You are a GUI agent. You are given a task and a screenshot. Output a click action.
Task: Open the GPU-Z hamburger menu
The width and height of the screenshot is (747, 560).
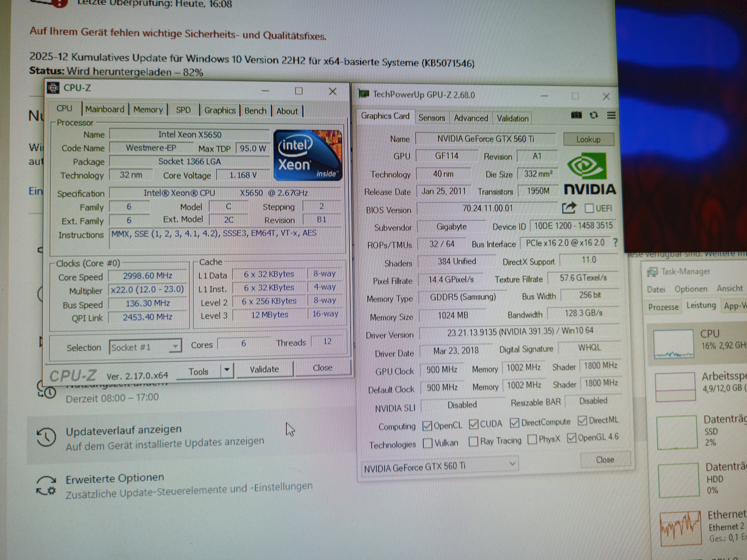[611, 115]
